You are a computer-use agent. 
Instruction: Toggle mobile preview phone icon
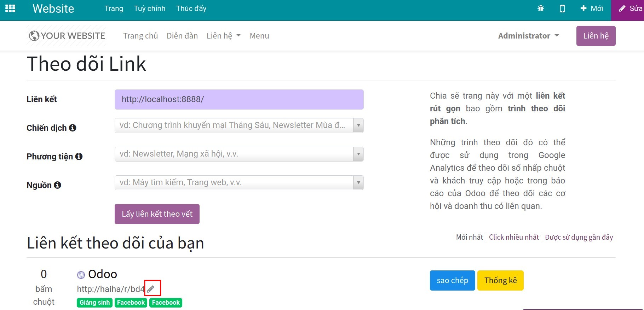point(562,8)
